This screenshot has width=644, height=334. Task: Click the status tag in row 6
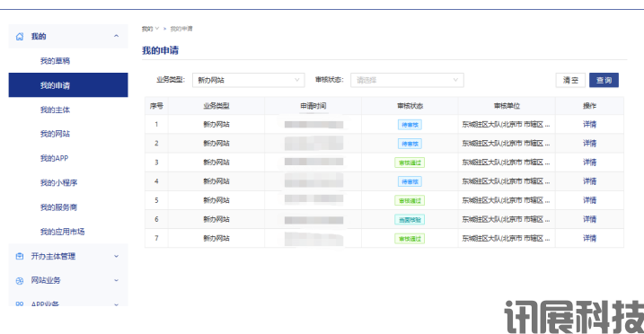pyautogui.click(x=410, y=219)
